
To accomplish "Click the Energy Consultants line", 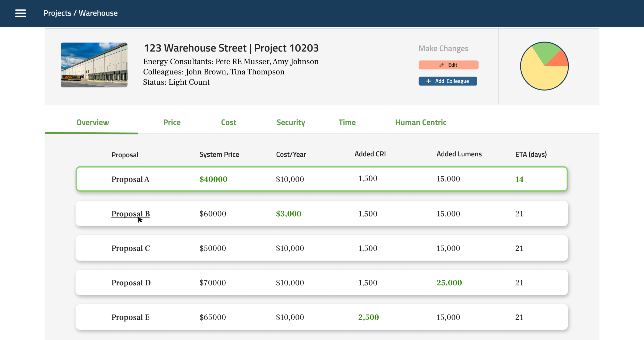I will (x=231, y=62).
